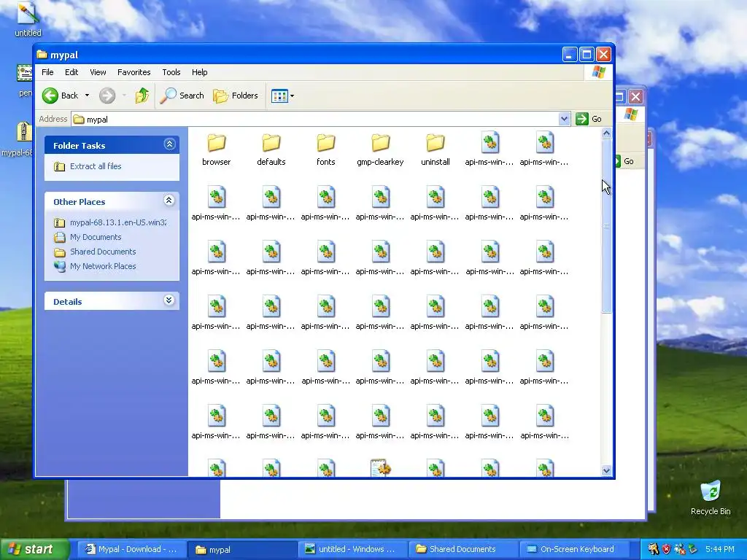Switch to Mypal - Download taskbar item
This screenshot has height=560, width=747.
[x=131, y=549]
